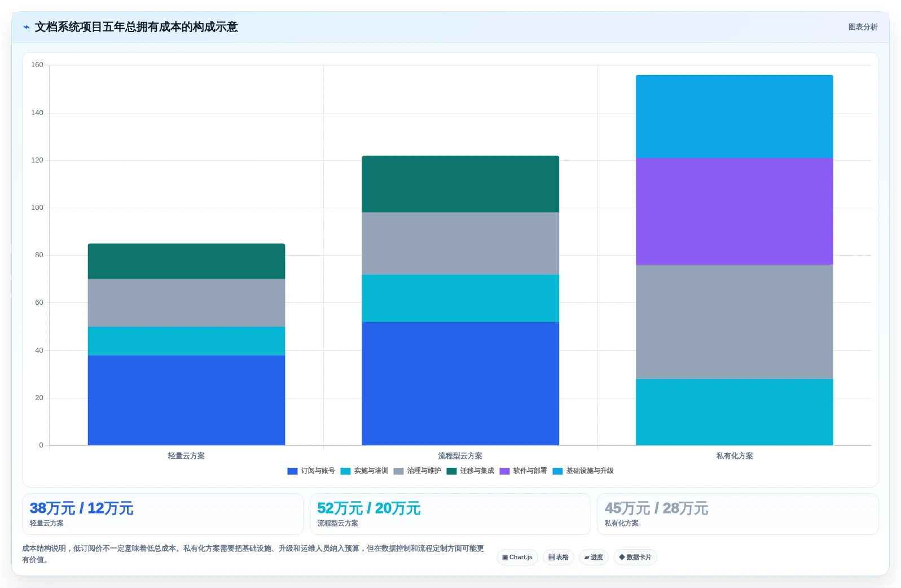Click the 基础设施与升级 legend color box

coord(557,471)
